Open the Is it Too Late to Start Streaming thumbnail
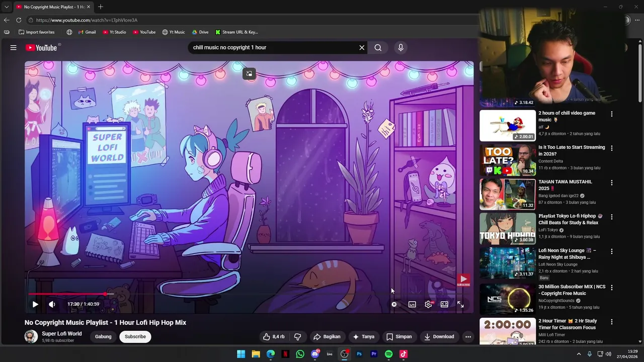This screenshot has height=362, width=644. [508, 160]
